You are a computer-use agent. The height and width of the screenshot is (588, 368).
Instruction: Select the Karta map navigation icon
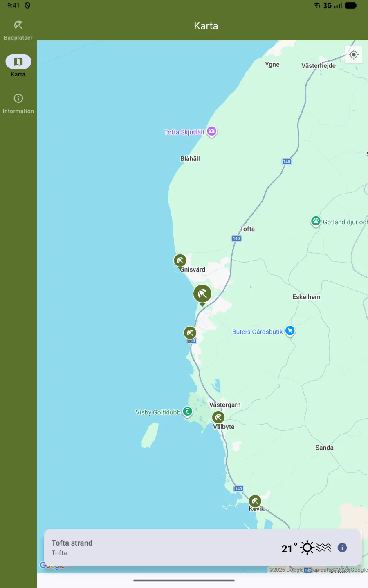click(18, 62)
